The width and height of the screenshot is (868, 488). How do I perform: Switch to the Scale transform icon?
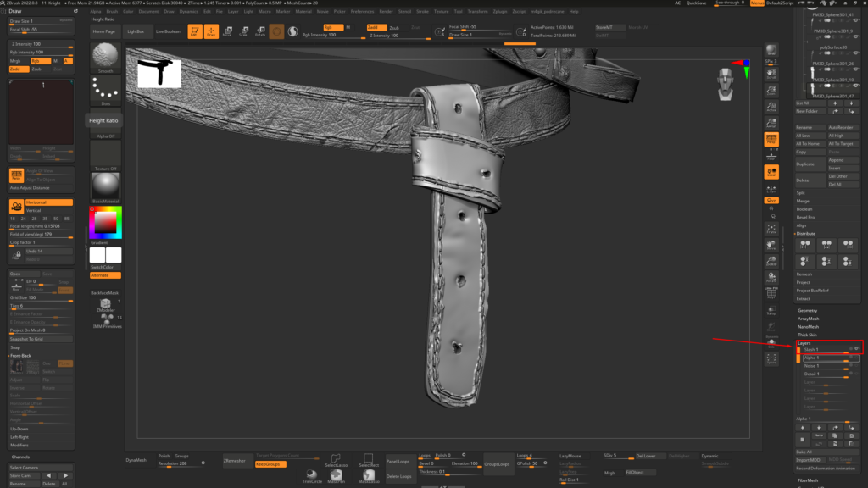[x=243, y=31]
